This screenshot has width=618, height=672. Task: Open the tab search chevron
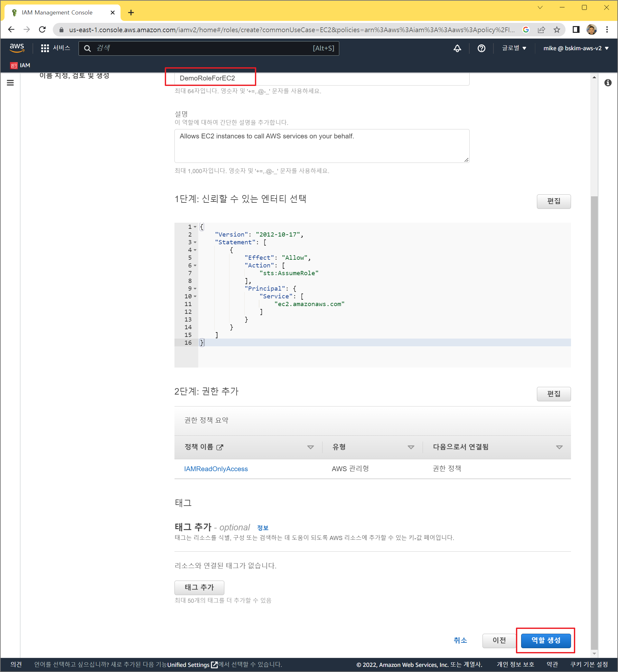[540, 7]
